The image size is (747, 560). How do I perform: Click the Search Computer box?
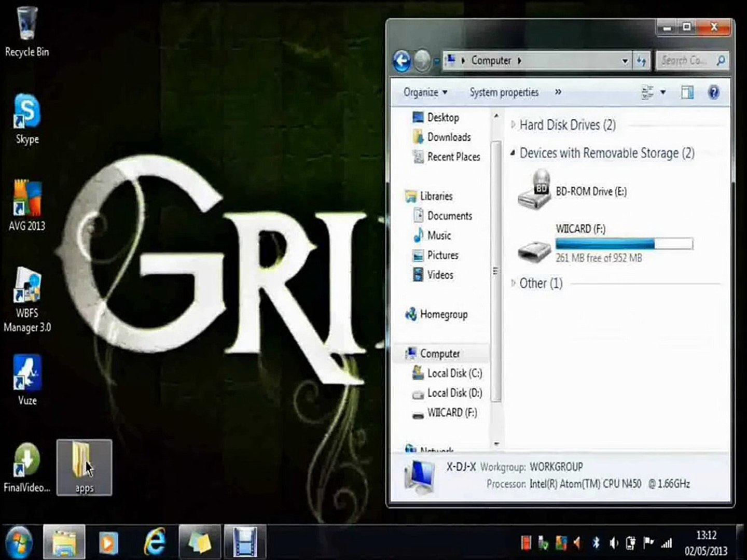click(691, 61)
